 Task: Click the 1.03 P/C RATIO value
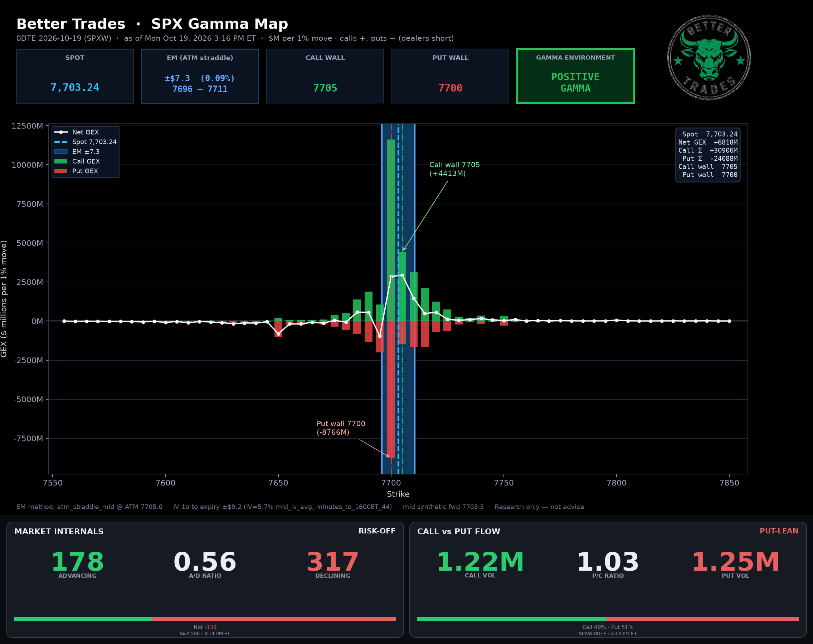click(608, 562)
